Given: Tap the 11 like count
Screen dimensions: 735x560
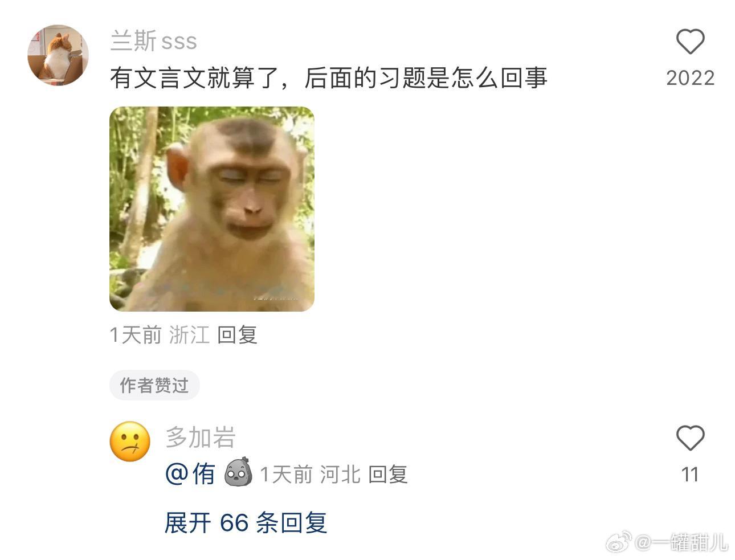Looking at the screenshot, I should pos(690,475).
